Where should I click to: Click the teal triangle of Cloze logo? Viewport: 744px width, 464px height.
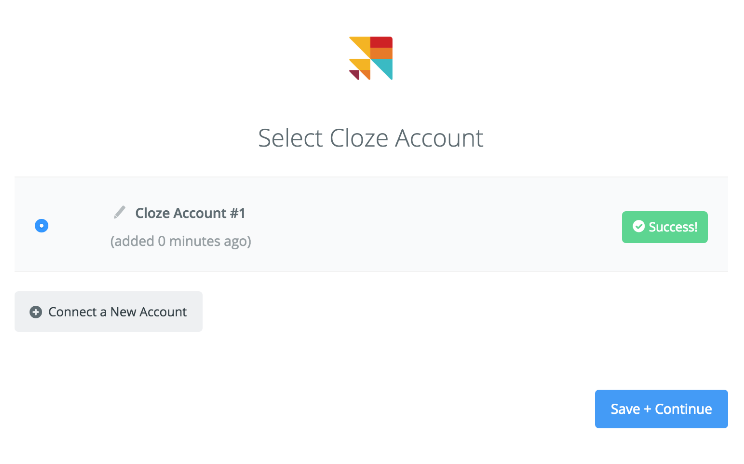tap(384, 67)
